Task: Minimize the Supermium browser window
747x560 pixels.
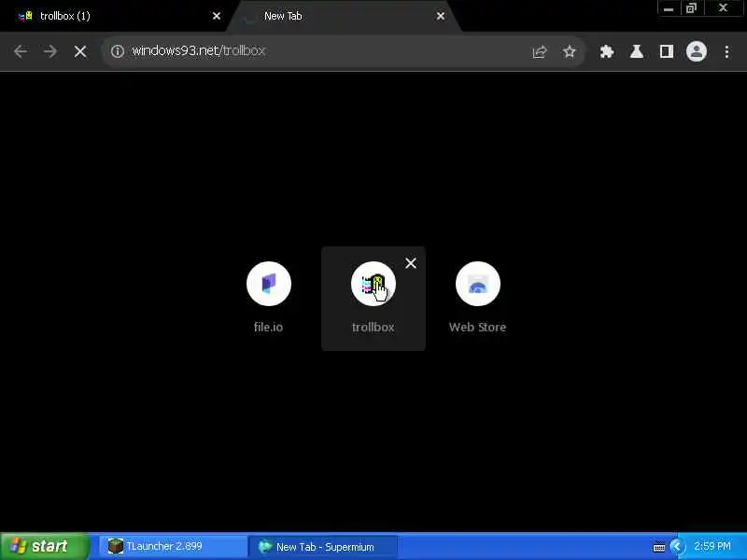Action: click(669, 8)
